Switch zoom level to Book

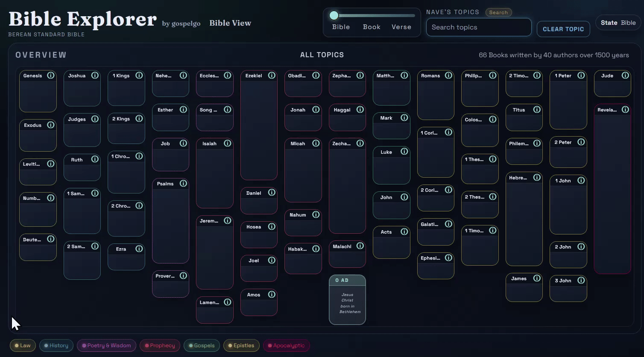click(371, 26)
